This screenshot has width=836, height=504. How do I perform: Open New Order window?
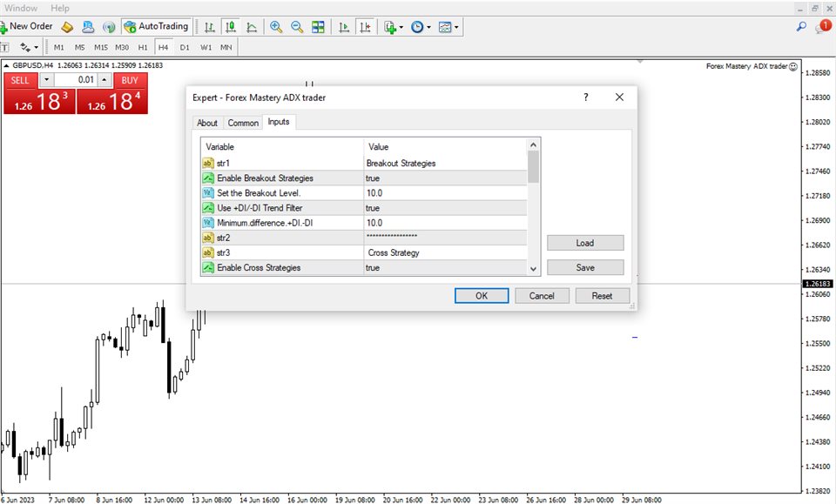point(28,27)
